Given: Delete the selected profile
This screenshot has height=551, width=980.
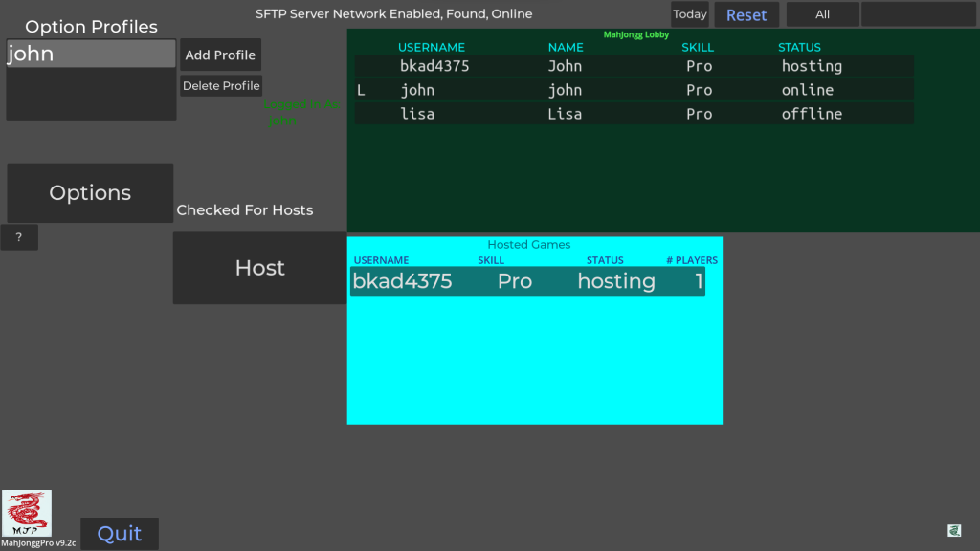Looking at the screenshot, I should point(221,86).
